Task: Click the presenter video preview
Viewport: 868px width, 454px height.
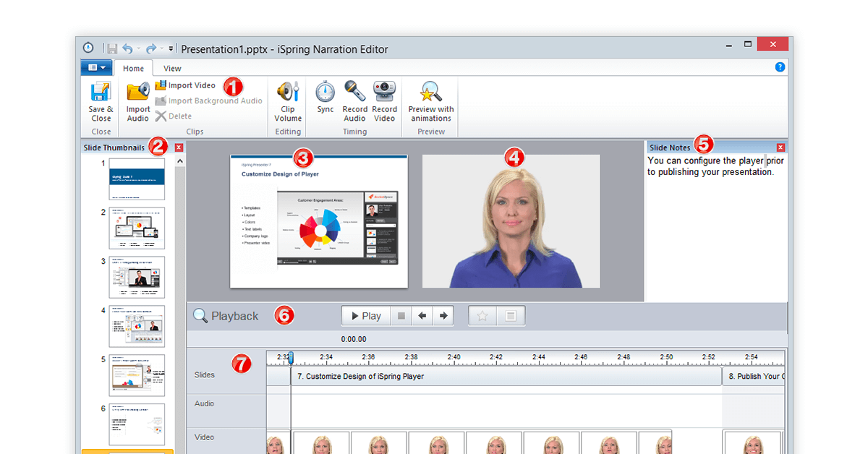Action: pyautogui.click(x=511, y=221)
